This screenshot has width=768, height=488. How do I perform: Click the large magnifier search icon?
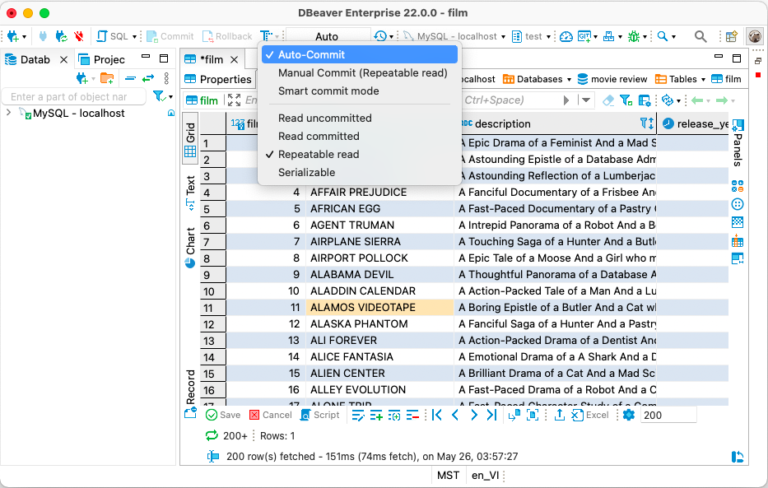tap(700, 36)
